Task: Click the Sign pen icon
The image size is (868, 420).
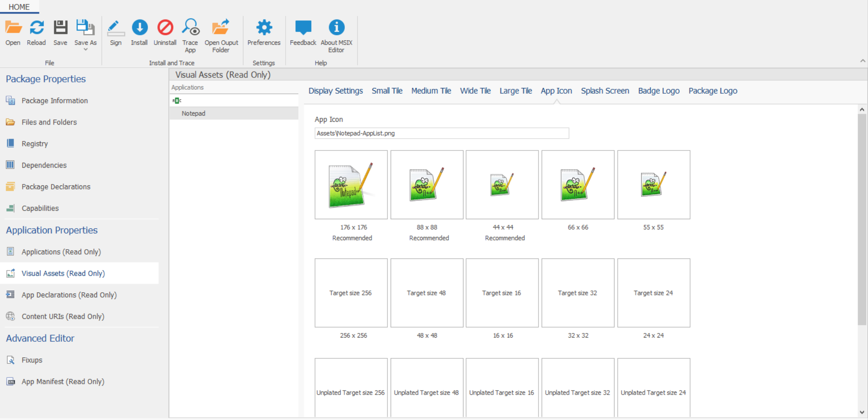Action: [x=116, y=28]
